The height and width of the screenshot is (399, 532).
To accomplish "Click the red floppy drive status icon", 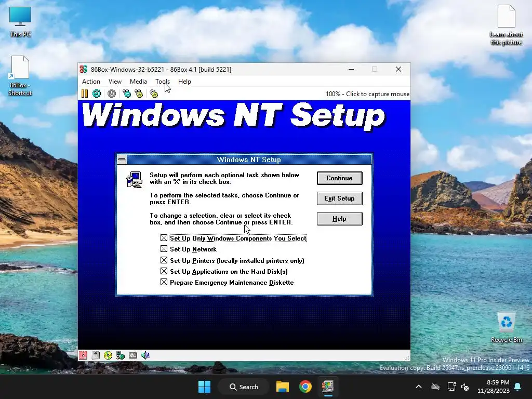I will click(83, 355).
